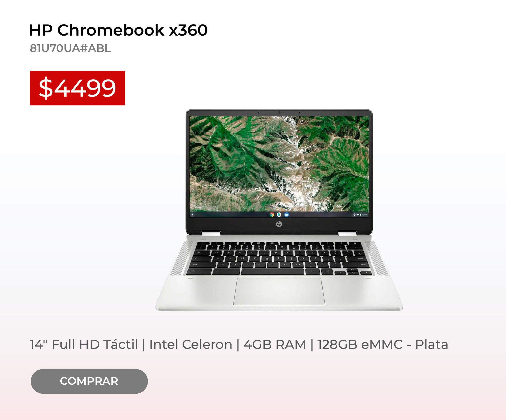The image size is (506, 420).
Task: Click the Chrome browser icon on the shelf
Action: tap(272, 215)
